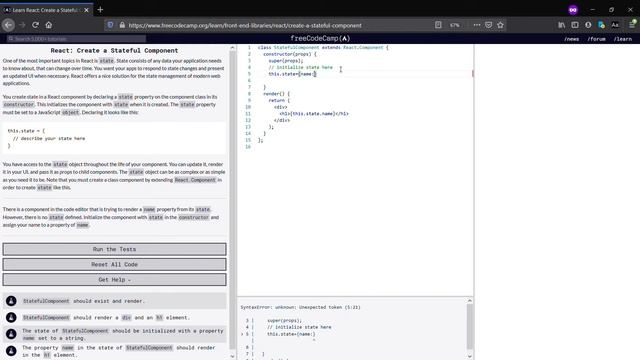Click Run the Tests button
The height and width of the screenshot is (360, 640).
(114, 249)
